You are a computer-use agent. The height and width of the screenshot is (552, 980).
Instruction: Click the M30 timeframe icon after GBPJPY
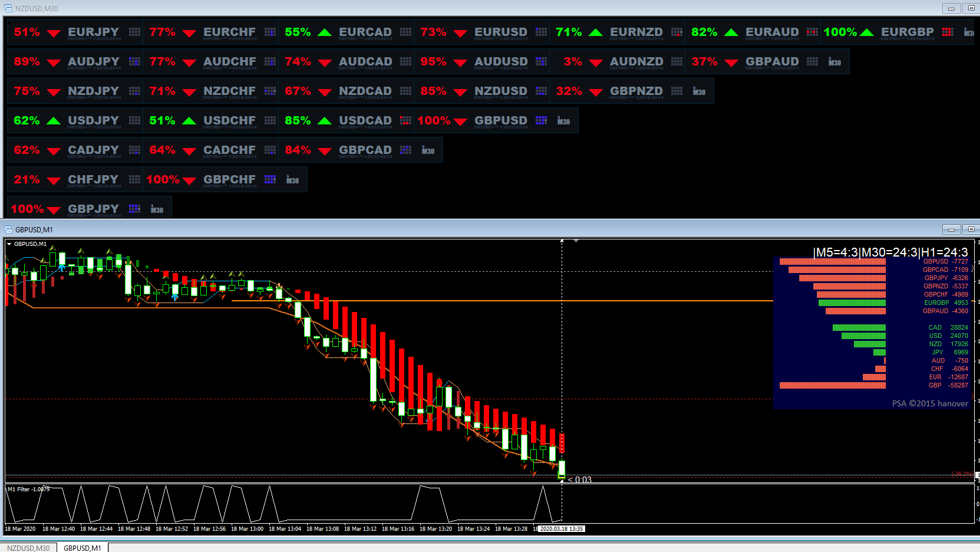[157, 209]
